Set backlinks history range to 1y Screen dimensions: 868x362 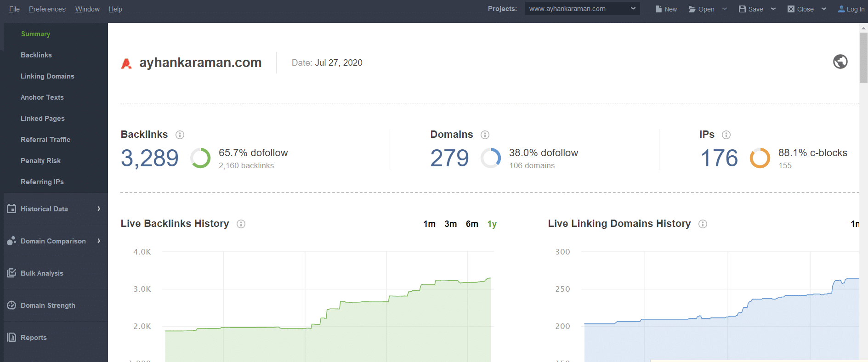[492, 224]
